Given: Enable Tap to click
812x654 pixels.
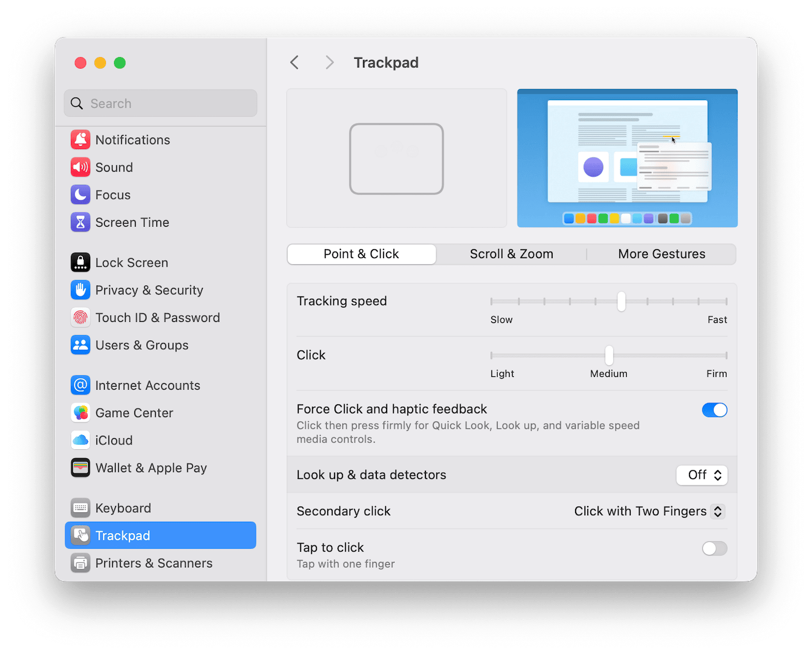Looking at the screenshot, I should (x=714, y=549).
